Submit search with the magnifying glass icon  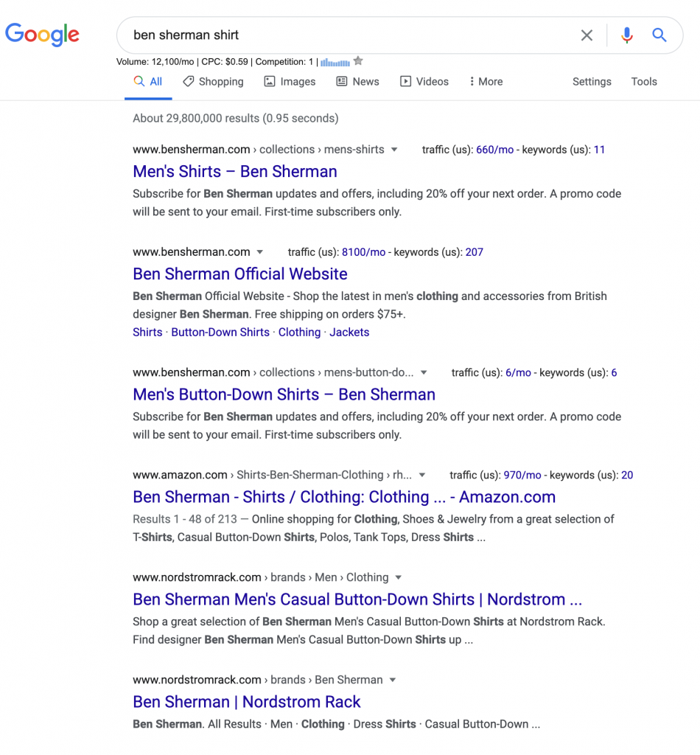(659, 35)
